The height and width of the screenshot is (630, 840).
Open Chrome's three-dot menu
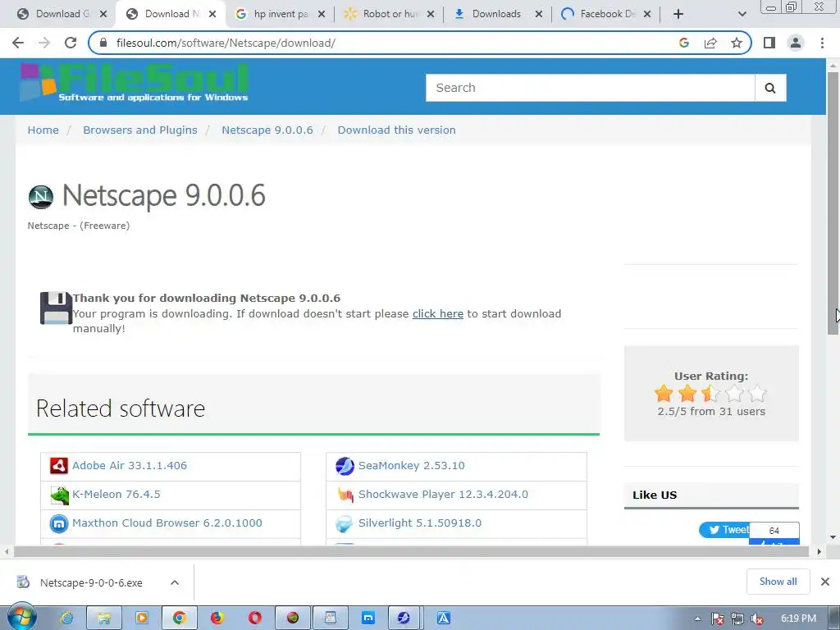pos(822,43)
